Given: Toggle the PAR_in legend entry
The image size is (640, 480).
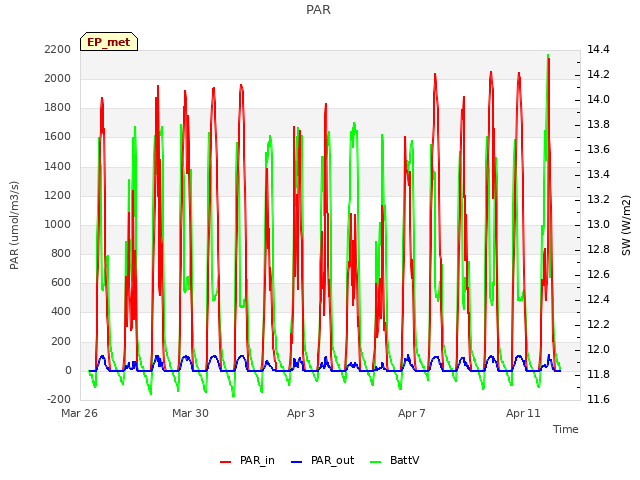Looking at the screenshot, I should [x=247, y=460].
